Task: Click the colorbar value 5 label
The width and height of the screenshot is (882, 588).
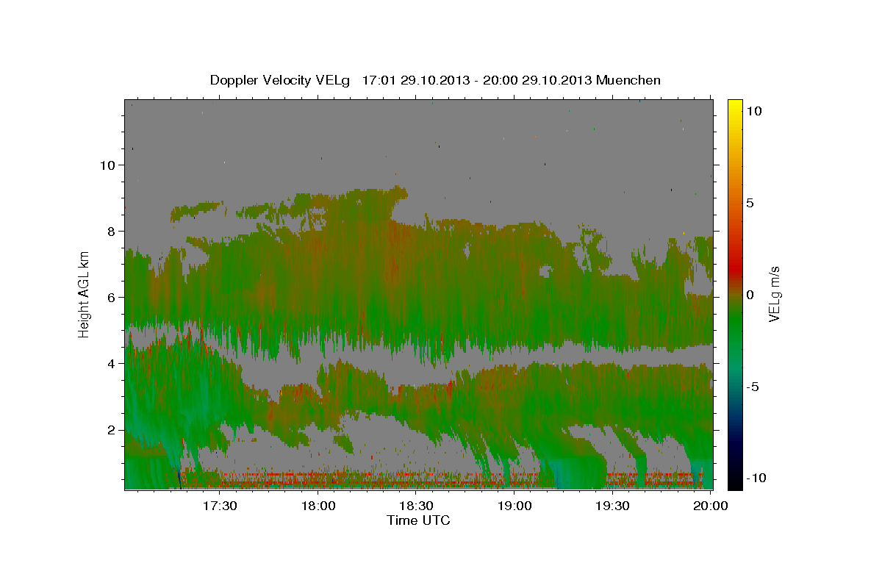Action: 750,203
